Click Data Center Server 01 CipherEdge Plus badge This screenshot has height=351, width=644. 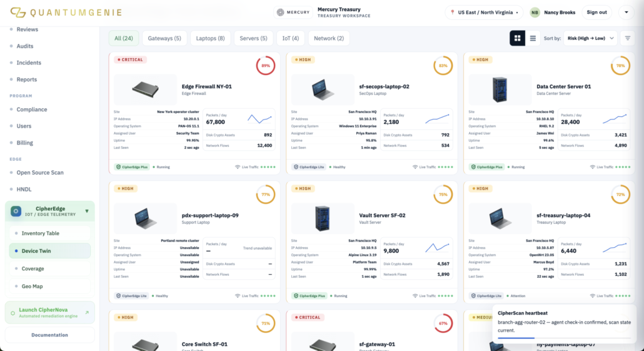click(486, 167)
